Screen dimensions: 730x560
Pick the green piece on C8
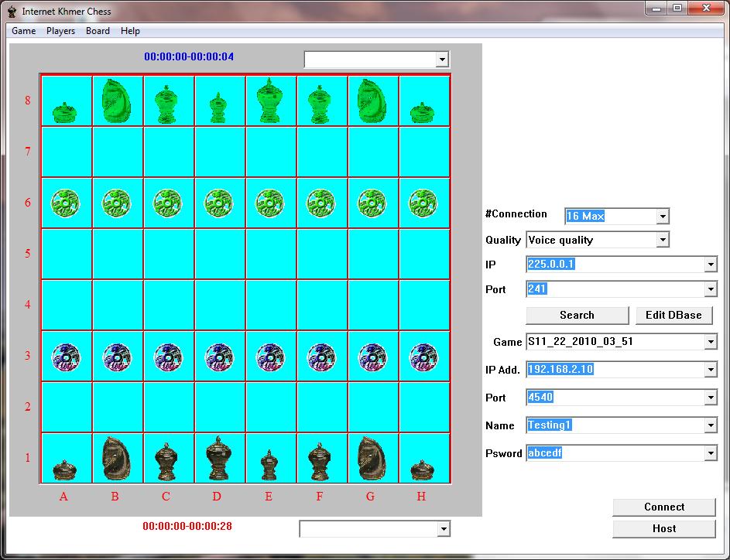(167, 104)
